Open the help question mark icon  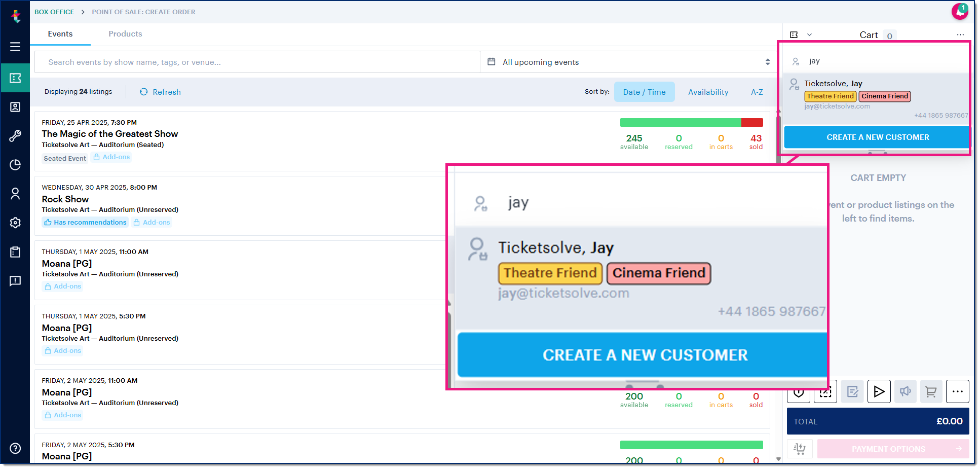(15, 448)
